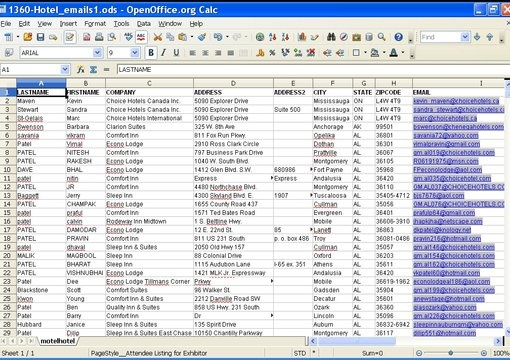The height and width of the screenshot is (360, 510).
Task: Click the Sum sigma button
Action: (x=93, y=69)
